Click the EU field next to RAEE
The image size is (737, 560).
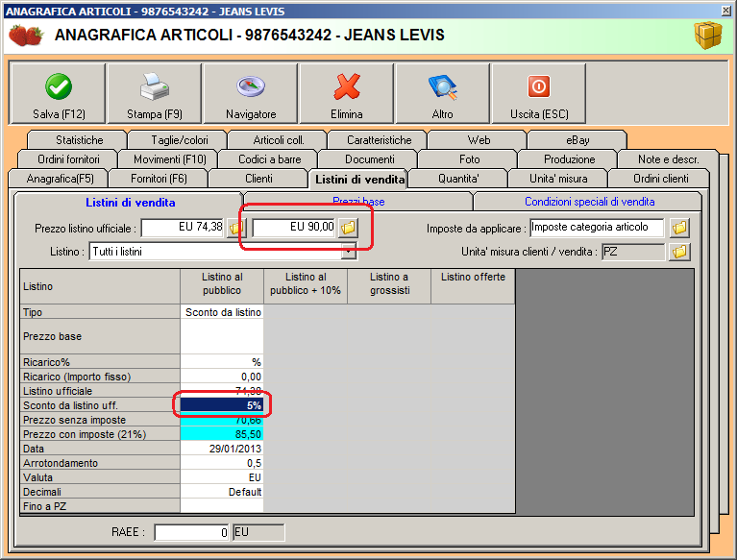(x=258, y=532)
